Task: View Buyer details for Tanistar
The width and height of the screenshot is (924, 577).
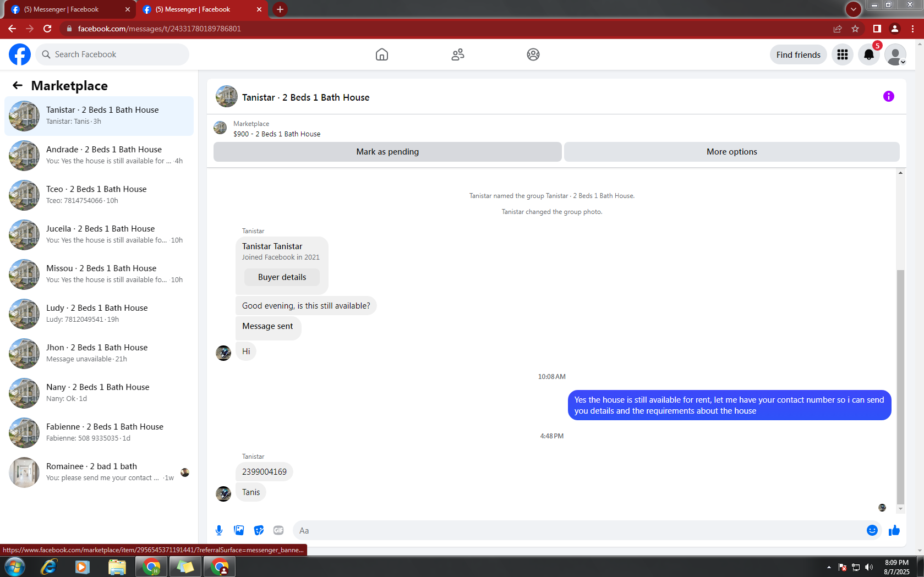Action: pos(282,277)
